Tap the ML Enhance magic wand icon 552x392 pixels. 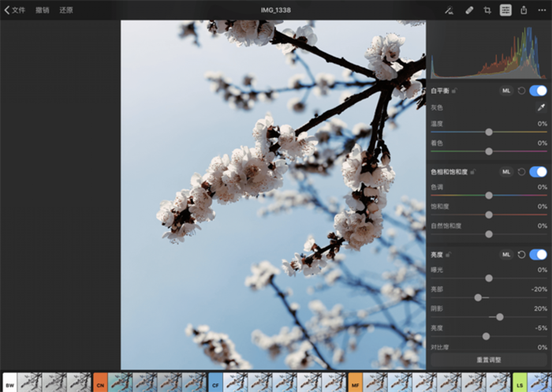tap(449, 10)
